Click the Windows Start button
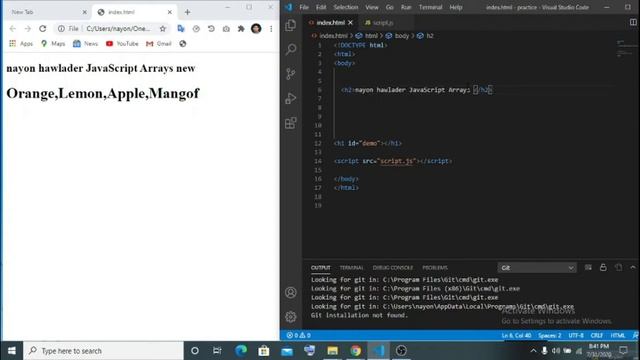The width and height of the screenshot is (640, 360). 11,351
